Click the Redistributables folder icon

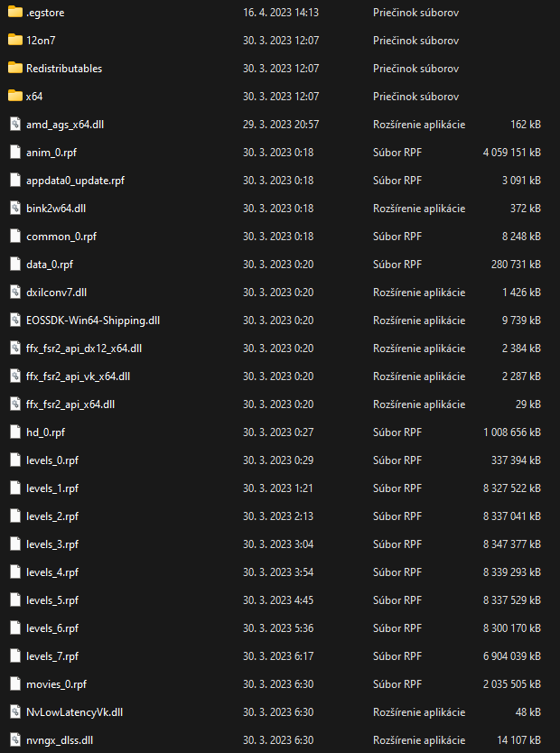[x=15, y=68]
